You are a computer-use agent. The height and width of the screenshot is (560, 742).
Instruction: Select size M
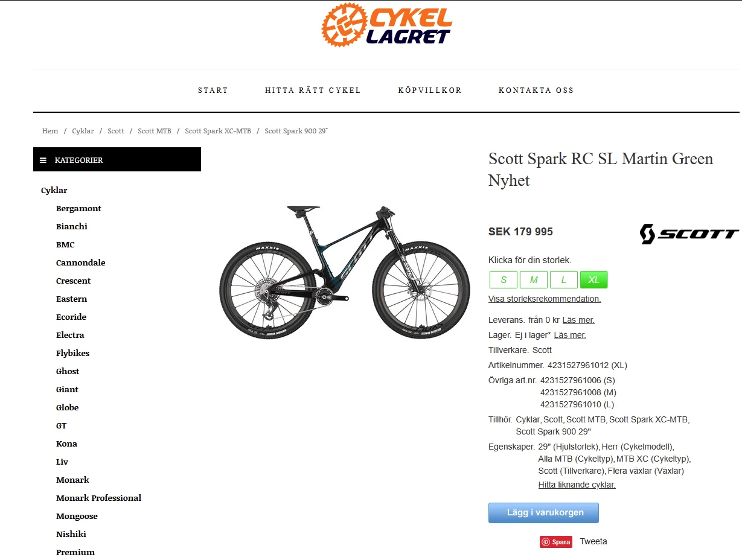pyautogui.click(x=534, y=280)
